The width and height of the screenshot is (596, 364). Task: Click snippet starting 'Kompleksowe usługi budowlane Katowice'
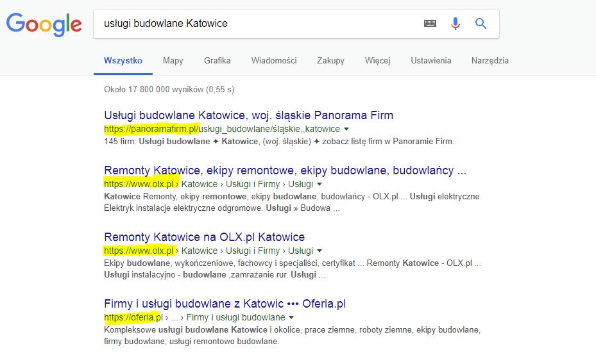pyautogui.click(x=293, y=336)
